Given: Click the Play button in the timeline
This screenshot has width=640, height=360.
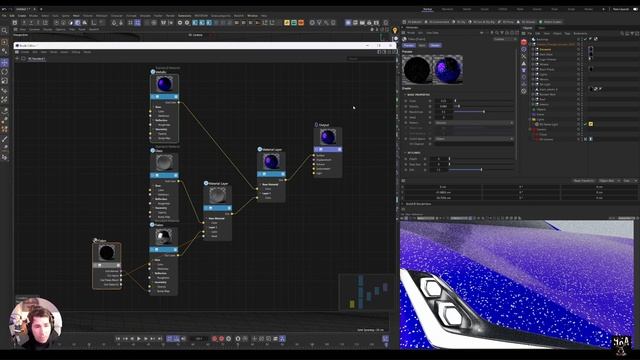Looking at the screenshot, I should [139, 339].
